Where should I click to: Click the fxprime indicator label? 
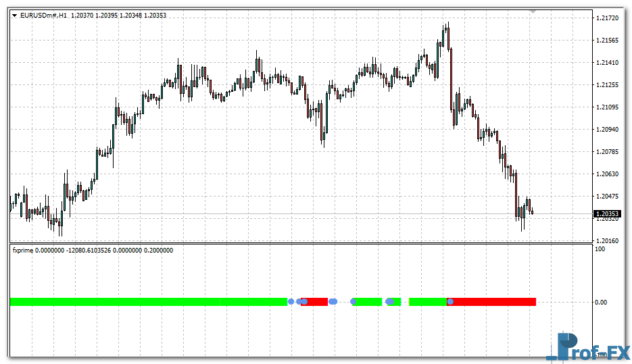point(23,251)
